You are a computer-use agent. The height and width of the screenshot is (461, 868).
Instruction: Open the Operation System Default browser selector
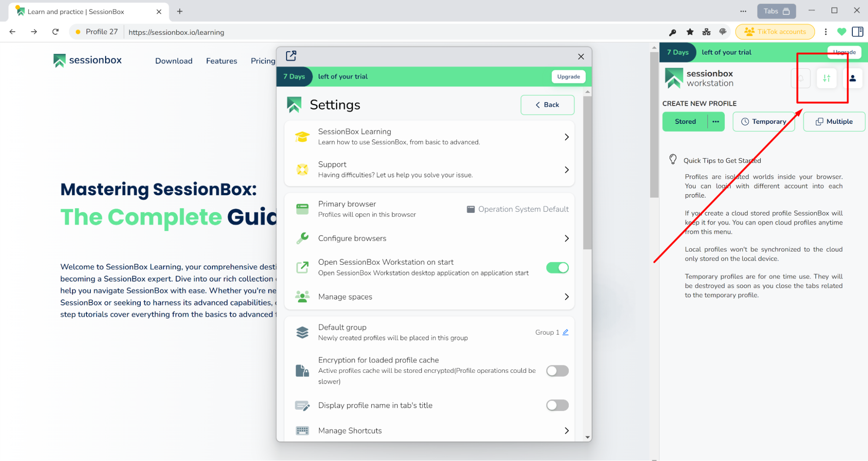pos(518,209)
